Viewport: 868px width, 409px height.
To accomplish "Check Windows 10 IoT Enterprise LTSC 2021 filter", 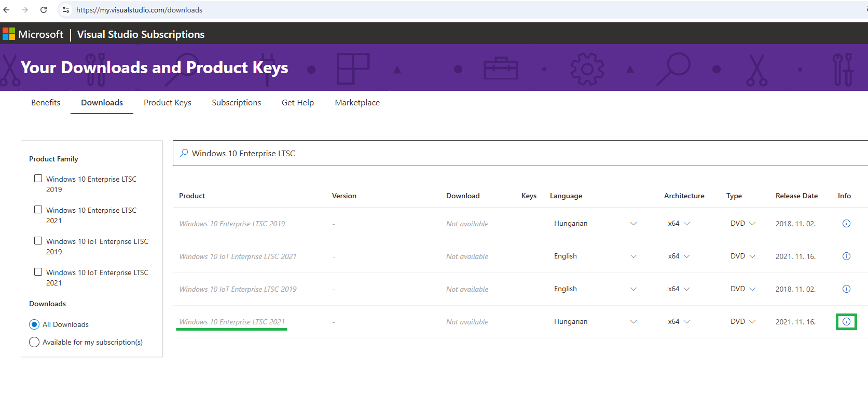I will click(38, 272).
